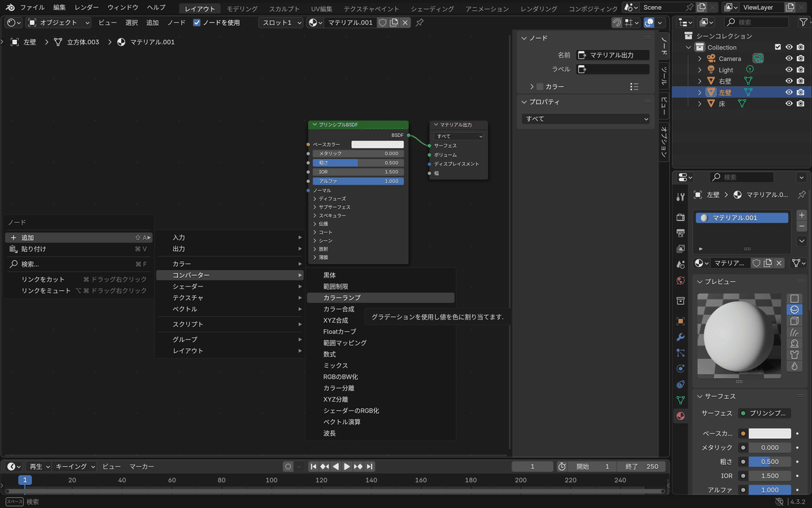
Task: Select the fluid material preview
Action: coord(794,366)
